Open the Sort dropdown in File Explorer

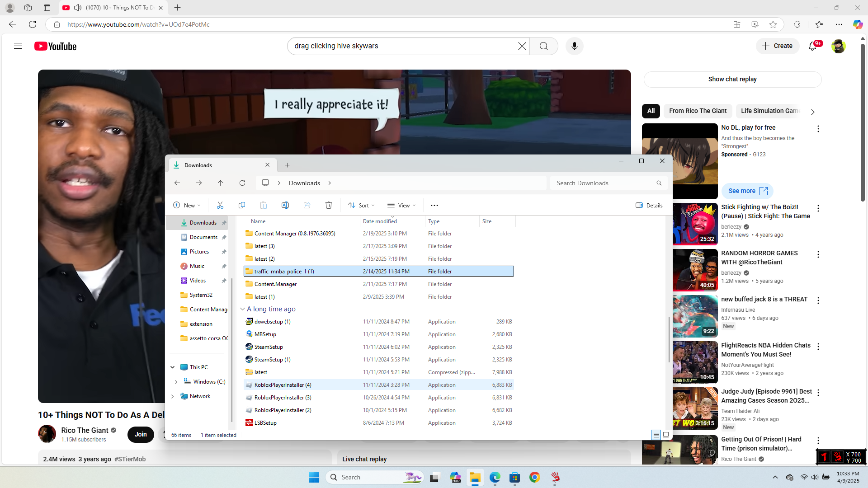(x=361, y=205)
